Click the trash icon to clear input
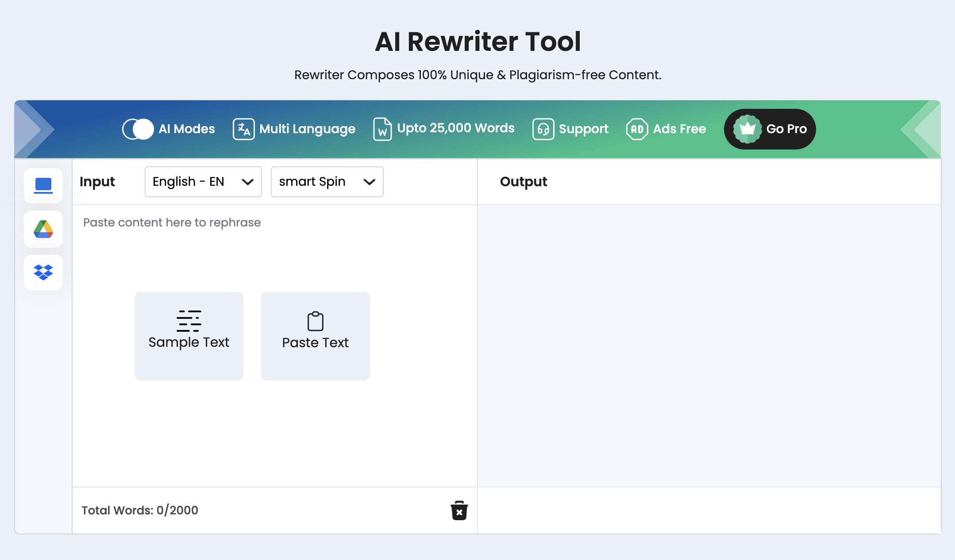 (x=459, y=510)
